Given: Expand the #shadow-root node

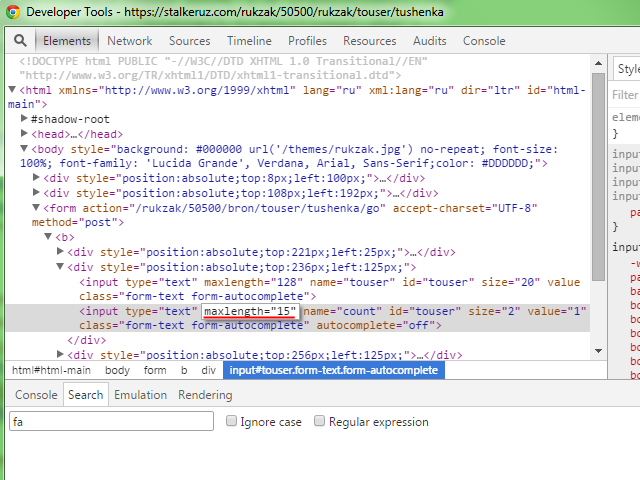Looking at the screenshot, I should [24, 119].
